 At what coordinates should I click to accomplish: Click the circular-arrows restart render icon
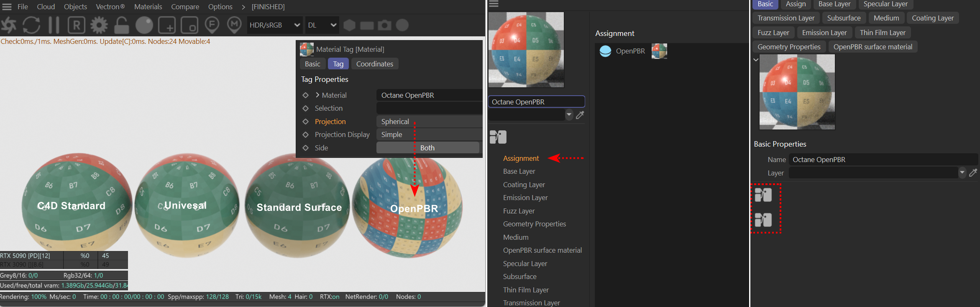[31, 25]
